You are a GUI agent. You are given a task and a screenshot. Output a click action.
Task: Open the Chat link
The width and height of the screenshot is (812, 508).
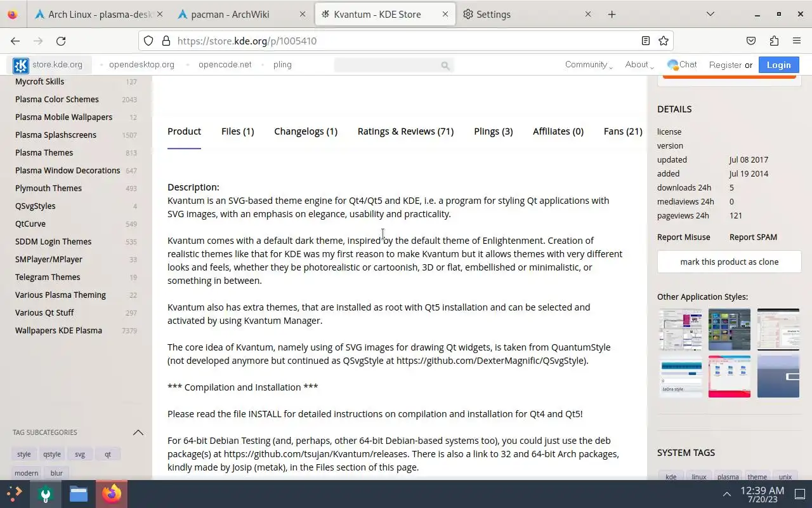(682, 65)
